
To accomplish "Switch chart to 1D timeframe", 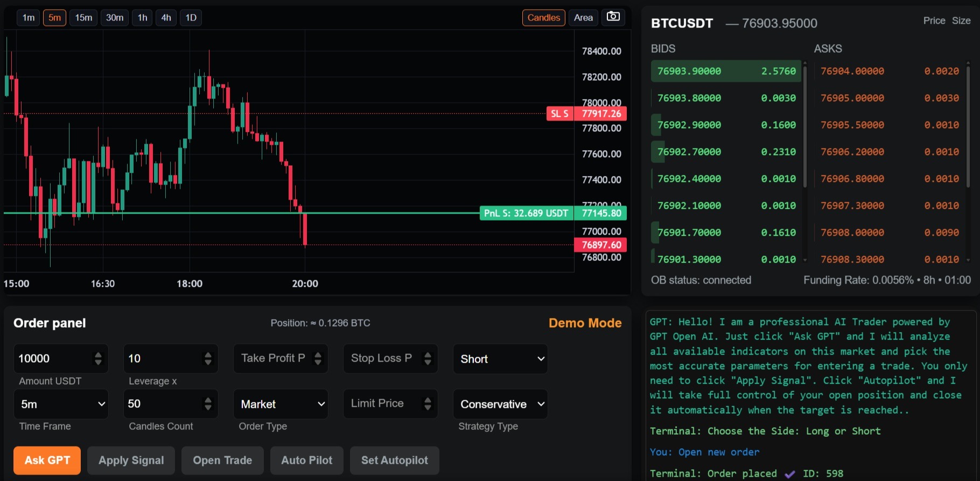I will 191,18.
